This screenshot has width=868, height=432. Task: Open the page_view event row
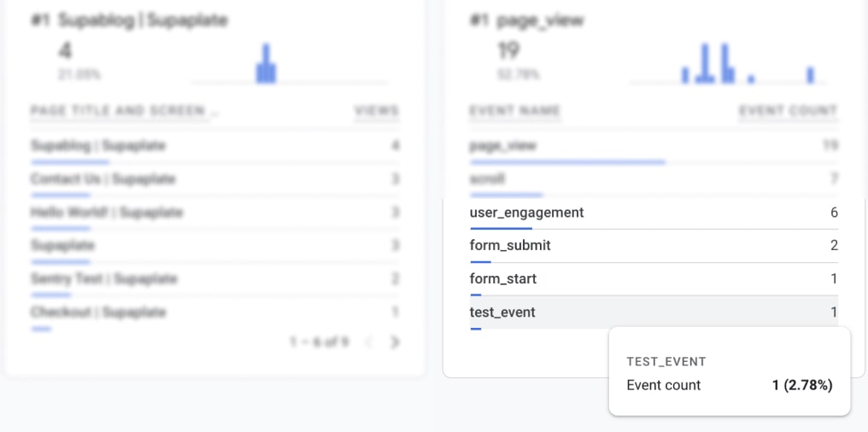654,146
